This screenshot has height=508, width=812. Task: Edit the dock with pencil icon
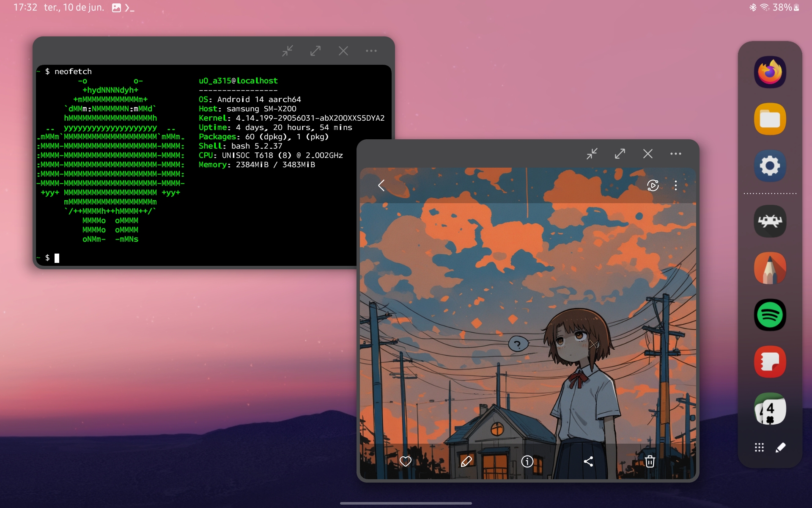pyautogui.click(x=781, y=447)
